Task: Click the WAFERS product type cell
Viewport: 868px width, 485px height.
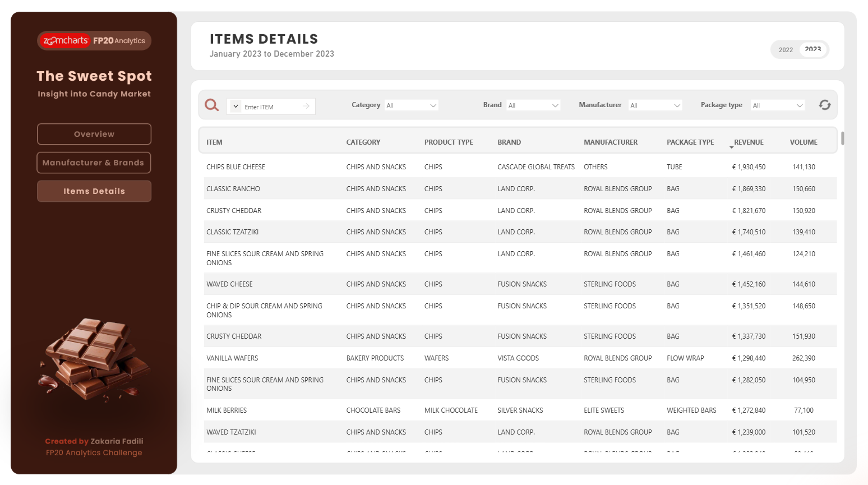Action: (x=436, y=358)
